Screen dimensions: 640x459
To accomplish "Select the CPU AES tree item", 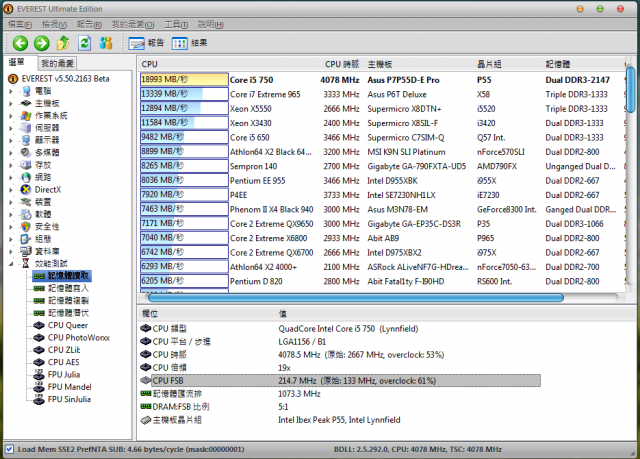I will [x=57, y=362].
